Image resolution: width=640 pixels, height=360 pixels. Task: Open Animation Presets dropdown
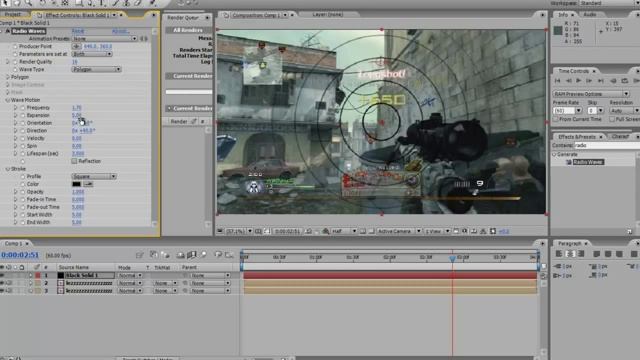coord(104,39)
